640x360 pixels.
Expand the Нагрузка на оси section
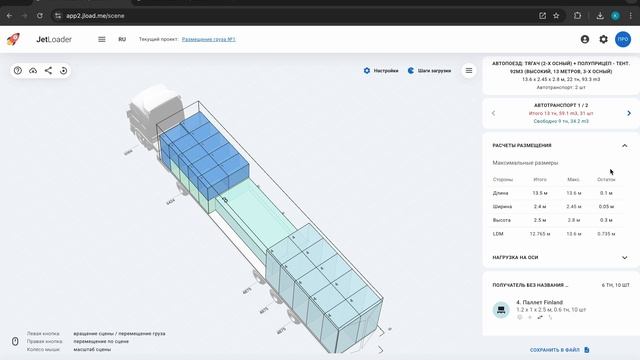point(624,258)
